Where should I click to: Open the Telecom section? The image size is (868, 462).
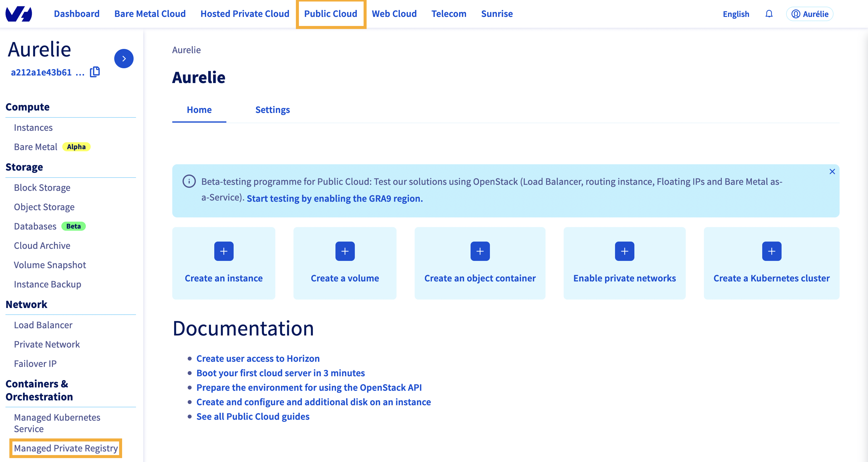pyautogui.click(x=449, y=14)
